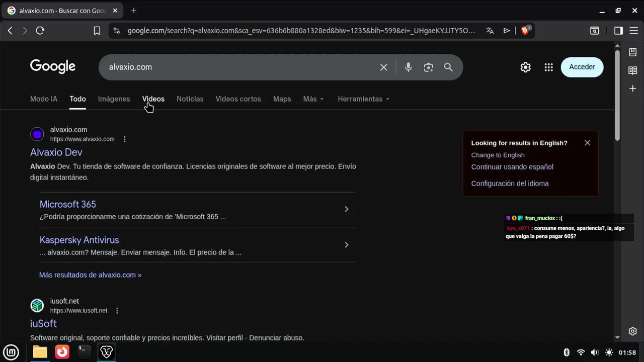This screenshot has width=644, height=362.
Task: Expand the Microsoft 365 chevron
Action: pyautogui.click(x=347, y=209)
